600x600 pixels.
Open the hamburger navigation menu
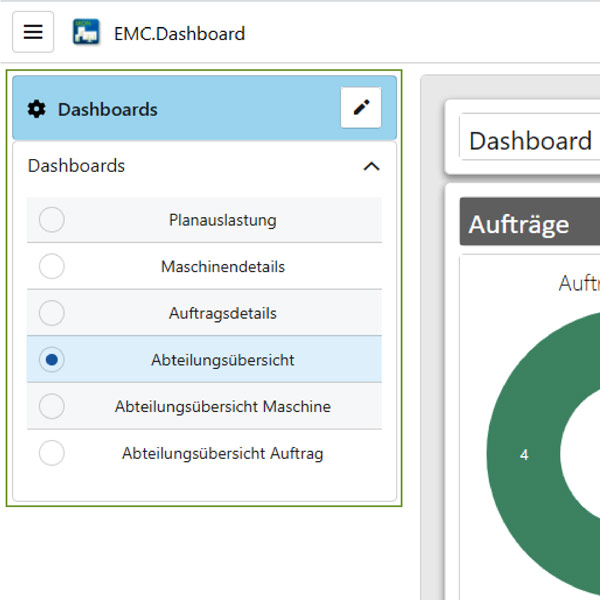click(x=33, y=32)
